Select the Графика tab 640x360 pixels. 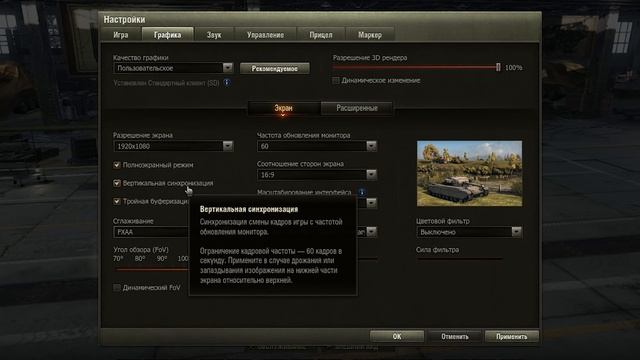(x=168, y=35)
